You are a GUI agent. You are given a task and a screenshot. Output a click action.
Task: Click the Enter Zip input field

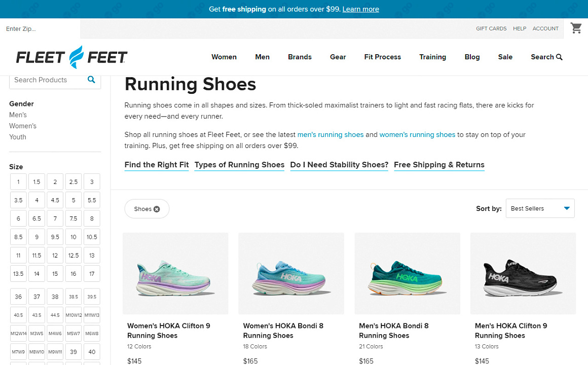[x=41, y=29]
